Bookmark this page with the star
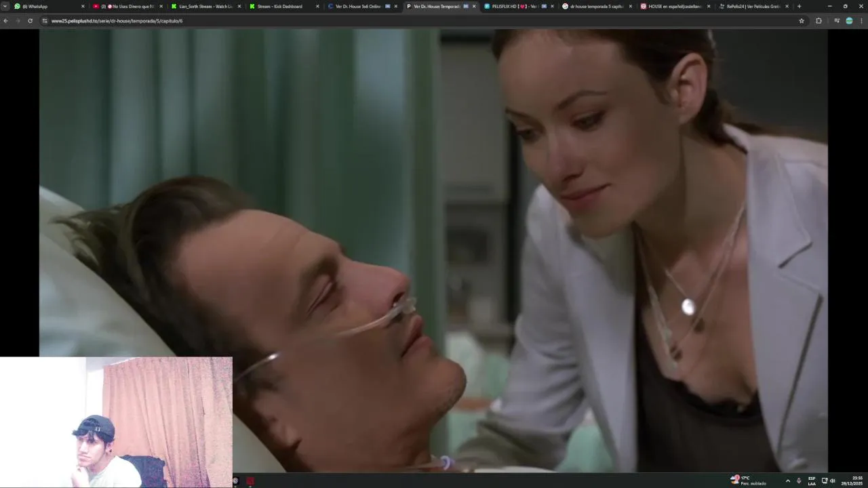This screenshot has width=868, height=488. pos(802,21)
